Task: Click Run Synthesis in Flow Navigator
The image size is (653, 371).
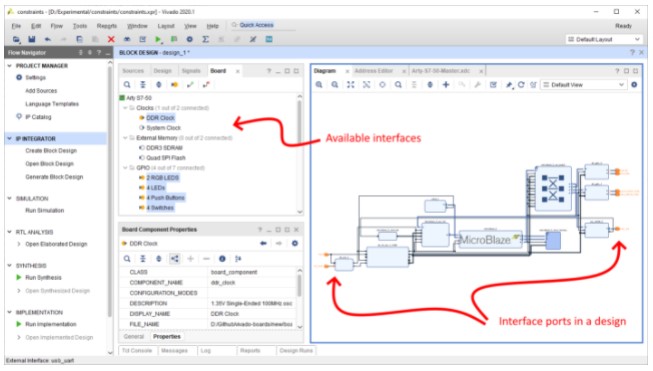Action: 43,277
